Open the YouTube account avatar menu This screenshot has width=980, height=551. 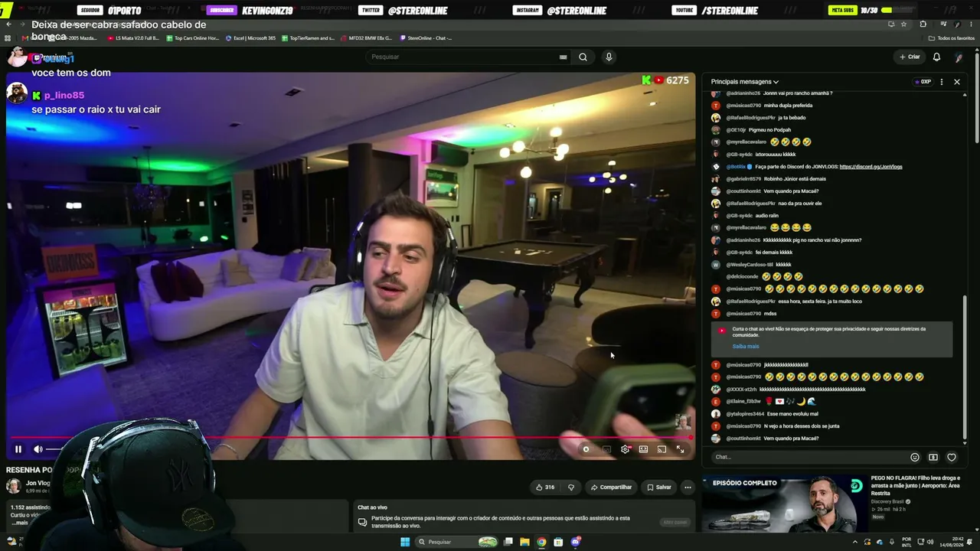(959, 57)
